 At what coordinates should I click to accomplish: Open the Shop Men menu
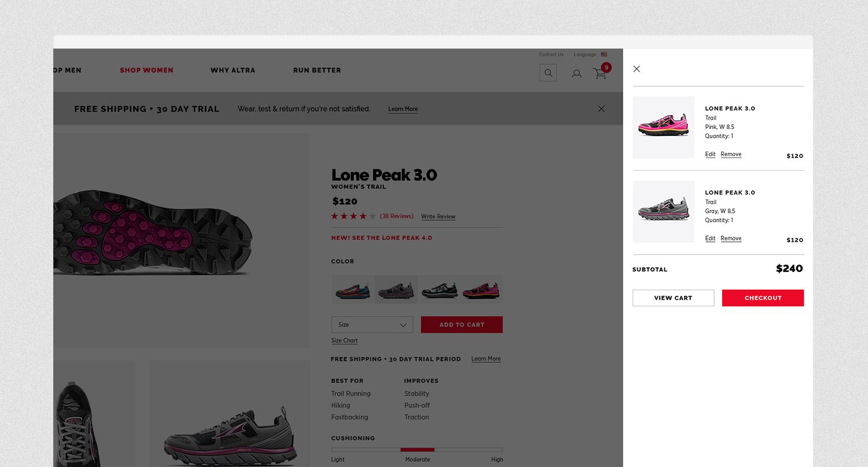pos(67,70)
